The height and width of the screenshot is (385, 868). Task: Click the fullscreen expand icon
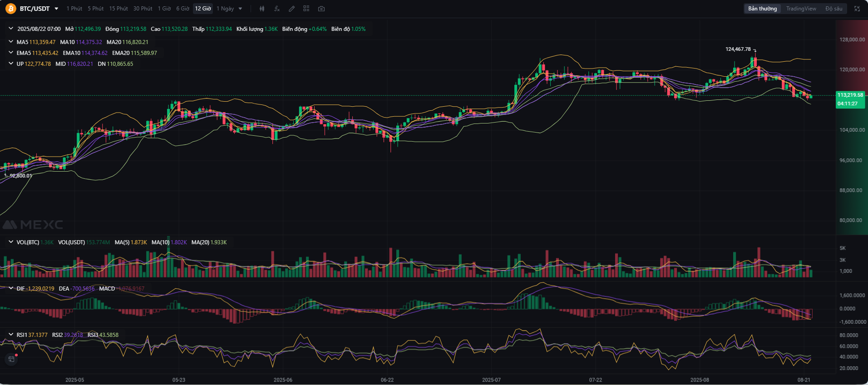point(857,9)
